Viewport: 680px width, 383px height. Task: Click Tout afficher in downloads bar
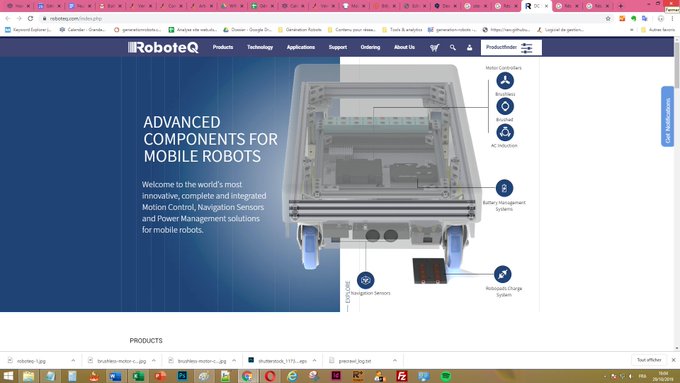point(649,360)
